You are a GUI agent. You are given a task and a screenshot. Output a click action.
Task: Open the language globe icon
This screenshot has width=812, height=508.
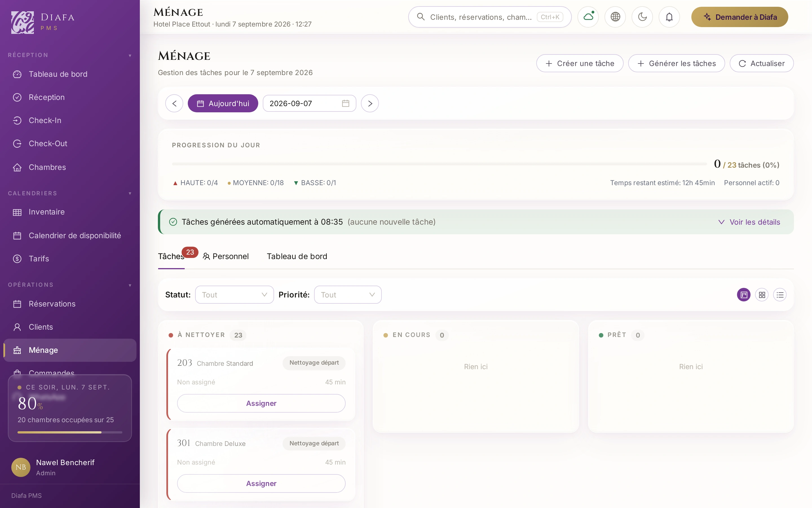pos(615,17)
